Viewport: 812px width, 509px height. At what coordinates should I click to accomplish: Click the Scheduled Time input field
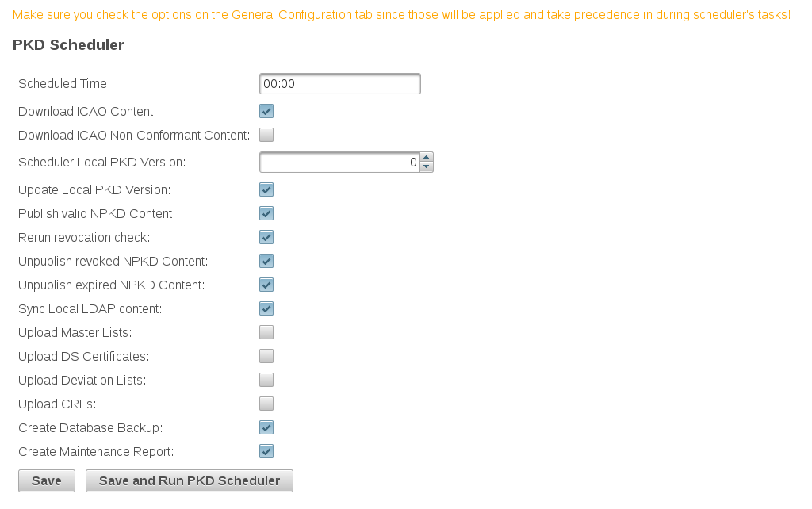tap(339, 83)
